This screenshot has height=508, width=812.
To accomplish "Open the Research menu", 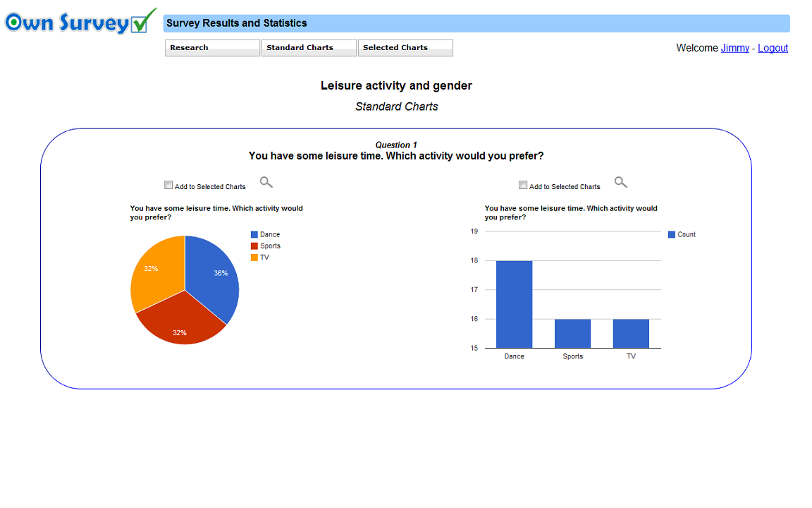I will (212, 47).
